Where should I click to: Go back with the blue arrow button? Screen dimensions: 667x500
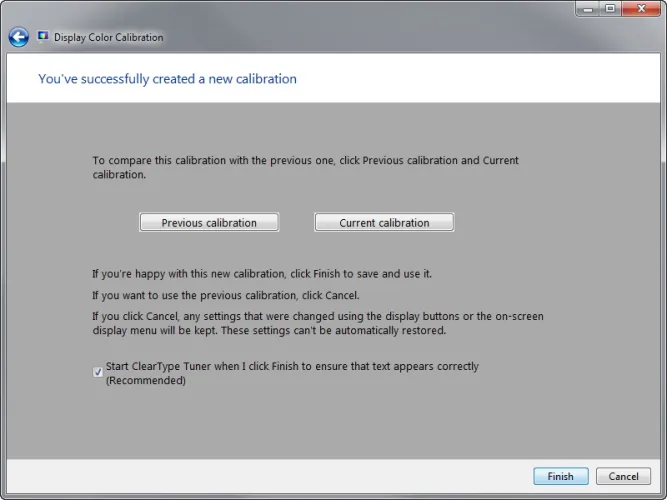(x=19, y=37)
